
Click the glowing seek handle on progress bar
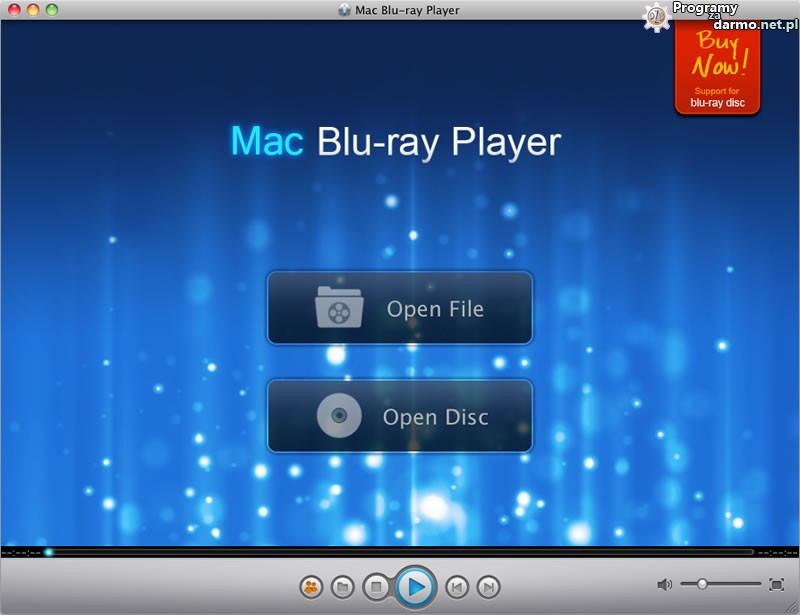point(48,552)
